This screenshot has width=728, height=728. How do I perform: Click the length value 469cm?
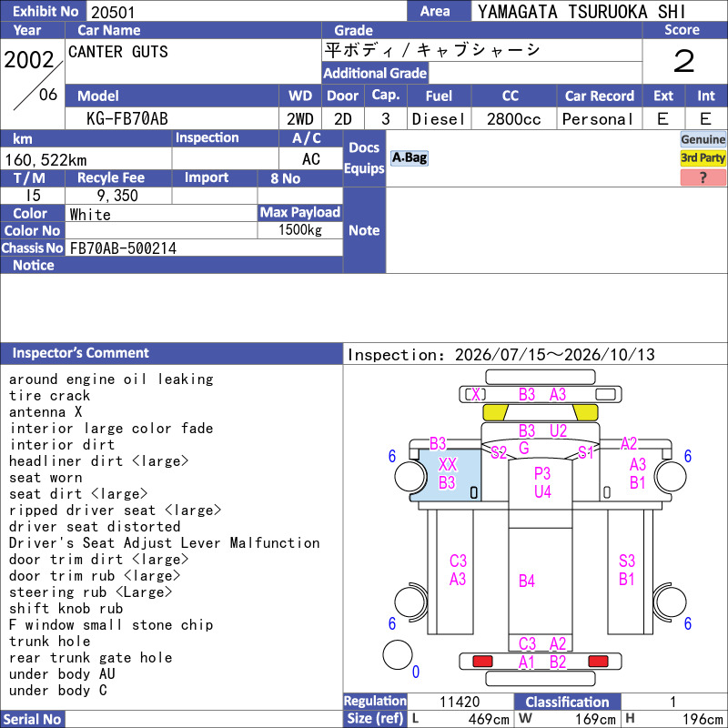click(x=489, y=719)
